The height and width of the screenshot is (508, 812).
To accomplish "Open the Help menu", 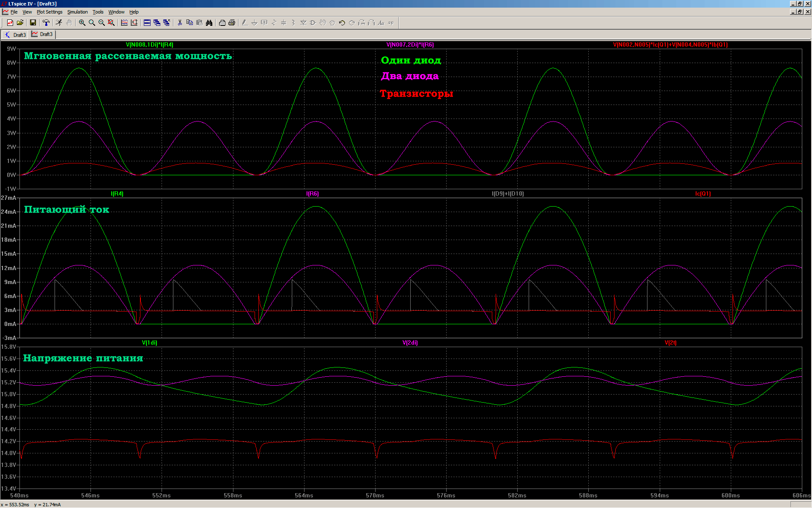I will [134, 12].
